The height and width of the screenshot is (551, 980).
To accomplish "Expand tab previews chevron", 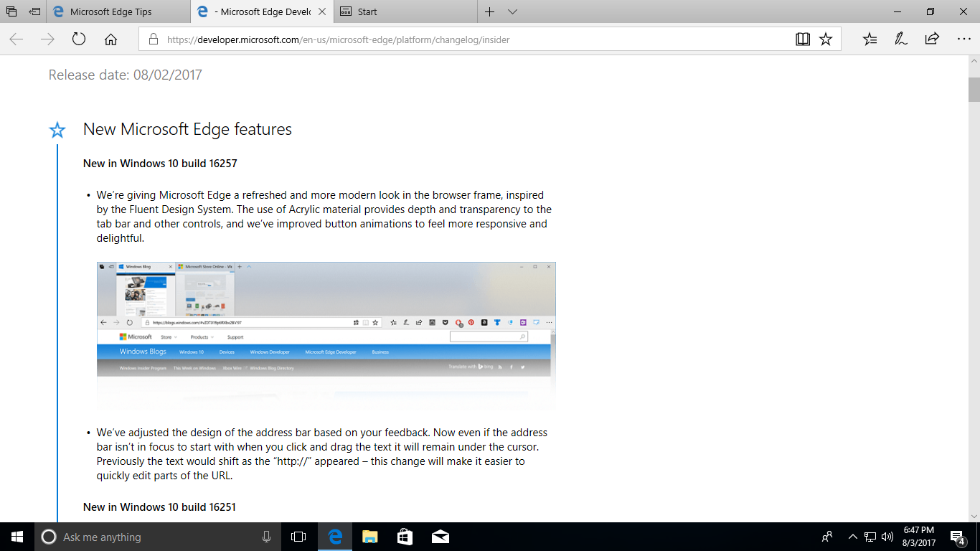I will pos(512,11).
